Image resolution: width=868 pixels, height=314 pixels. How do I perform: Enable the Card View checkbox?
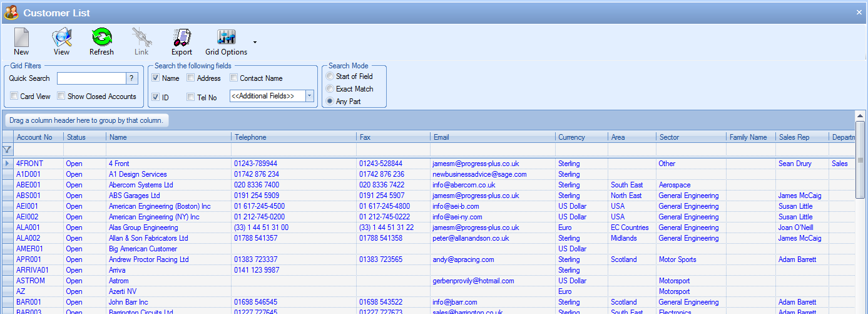14,97
